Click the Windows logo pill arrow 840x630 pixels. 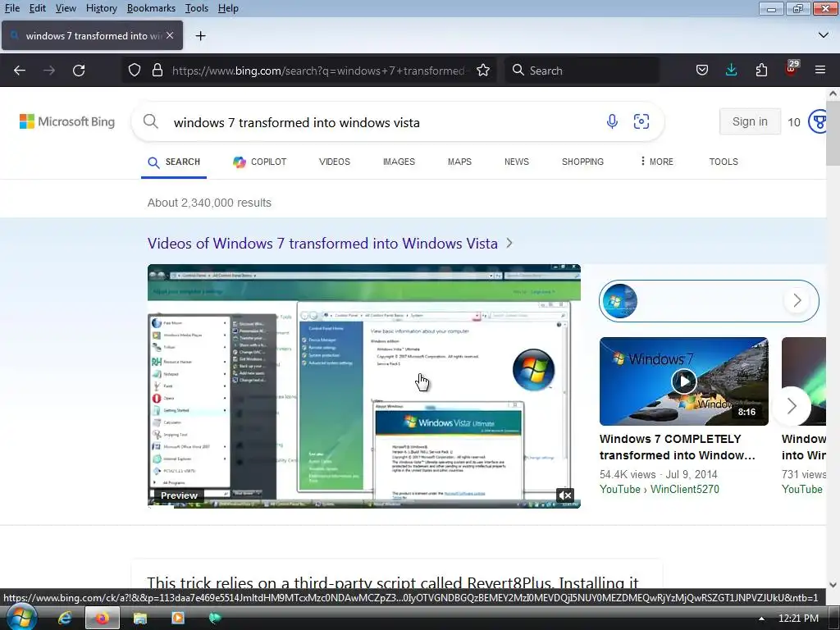(797, 300)
